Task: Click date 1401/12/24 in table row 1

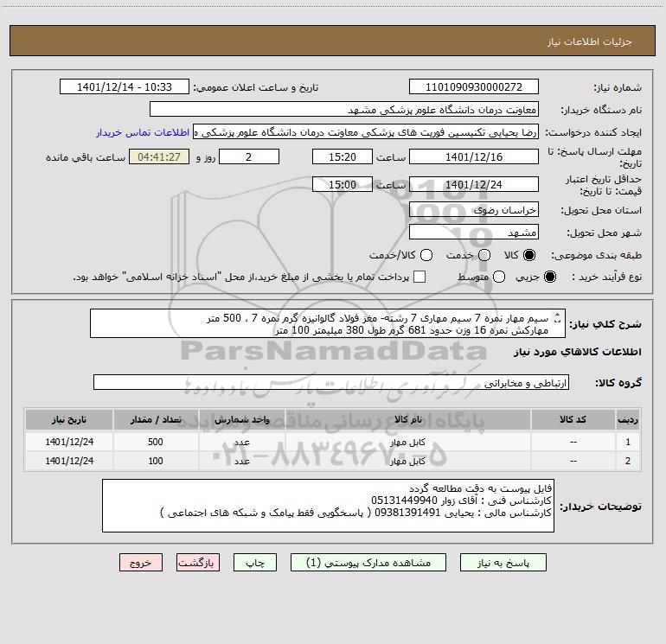Action: 69,442
